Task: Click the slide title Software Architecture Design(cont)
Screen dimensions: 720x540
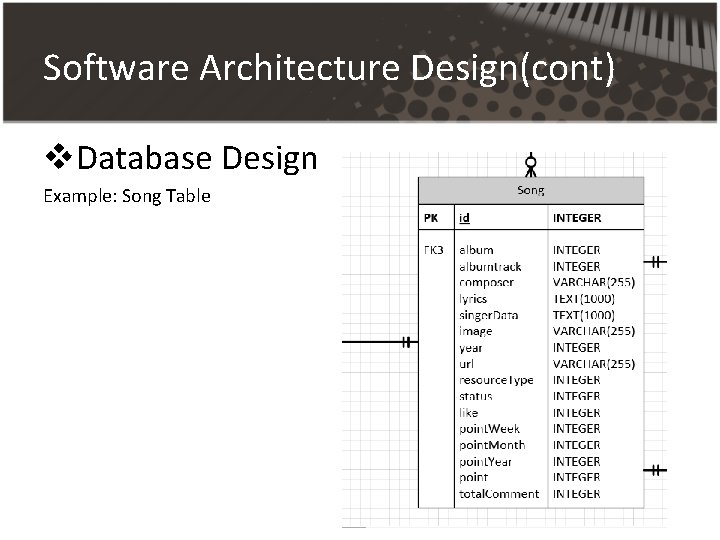Action: [329, 69]
